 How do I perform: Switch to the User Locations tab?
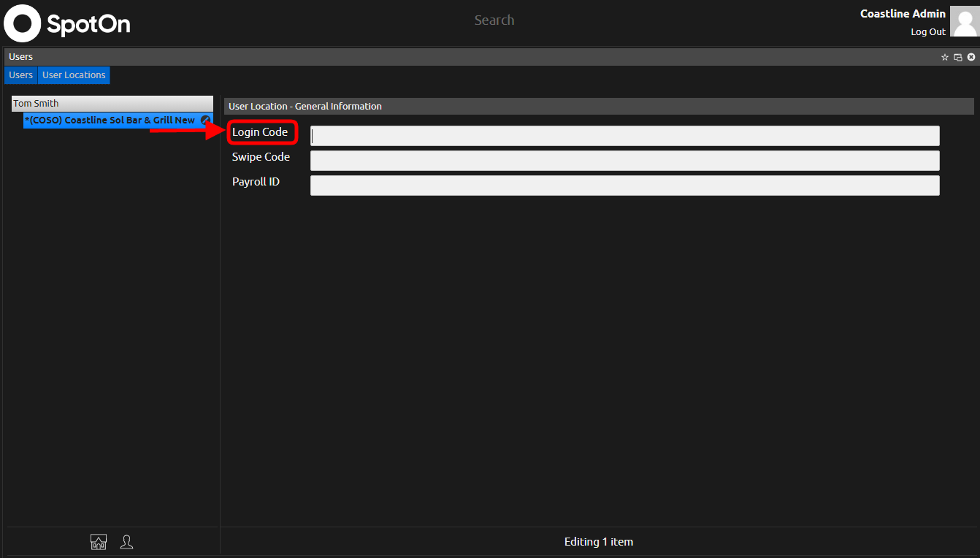click(x=74, y=75)
